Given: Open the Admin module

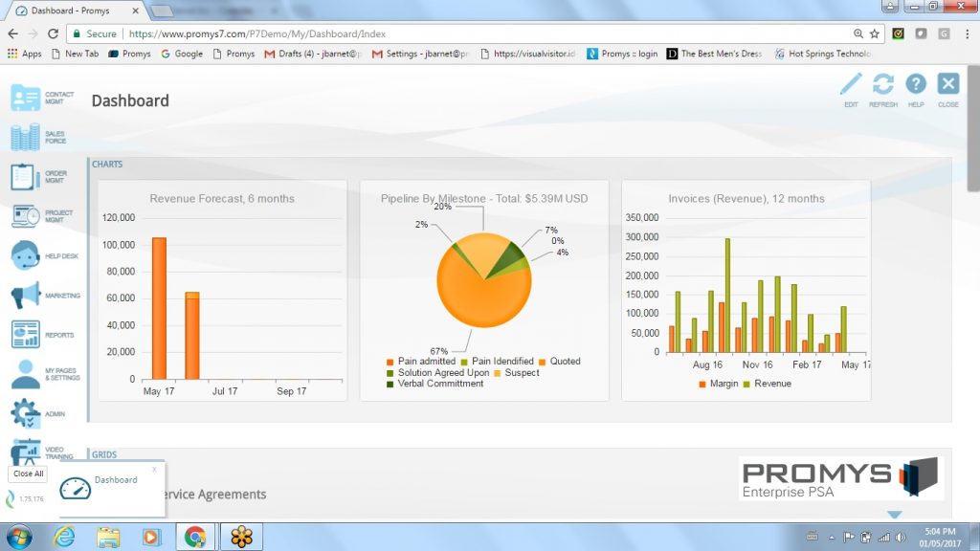Looking at the screenshot, I should point(26,411).
